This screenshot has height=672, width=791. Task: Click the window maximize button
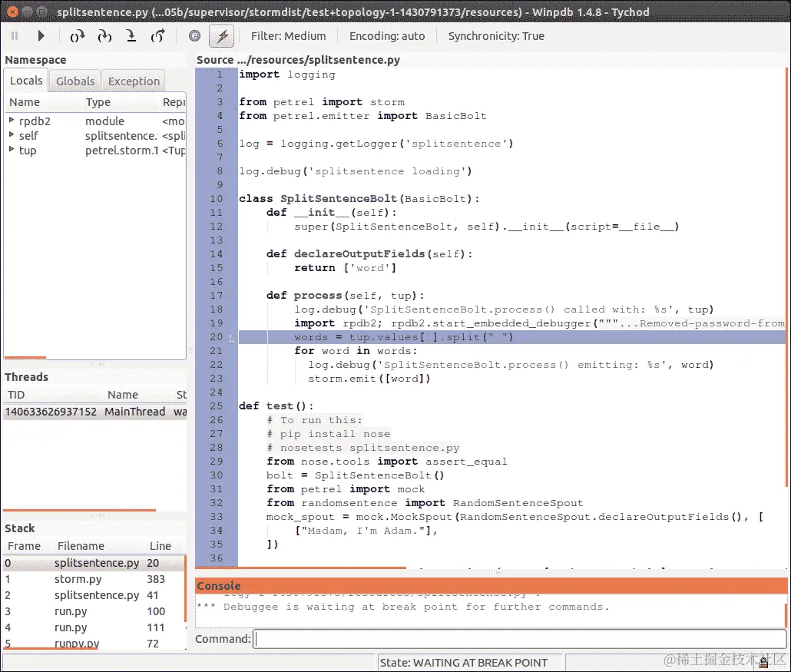click(42, 11)
